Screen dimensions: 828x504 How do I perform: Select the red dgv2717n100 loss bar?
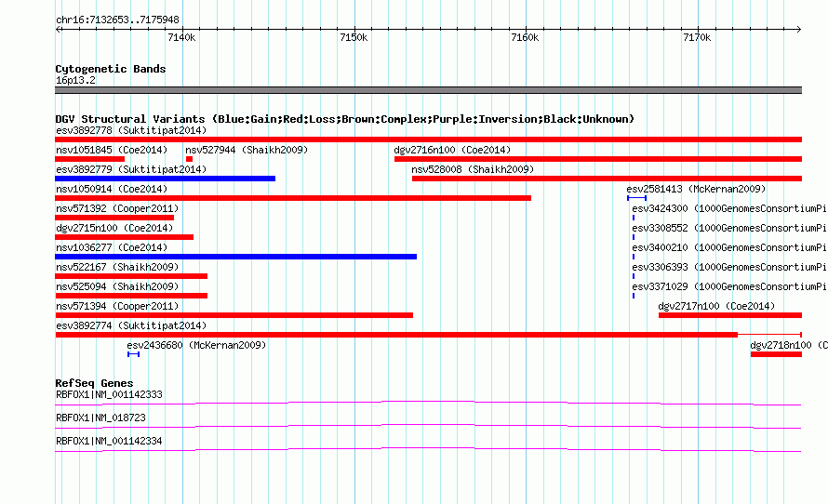click(x=730, y=315)
